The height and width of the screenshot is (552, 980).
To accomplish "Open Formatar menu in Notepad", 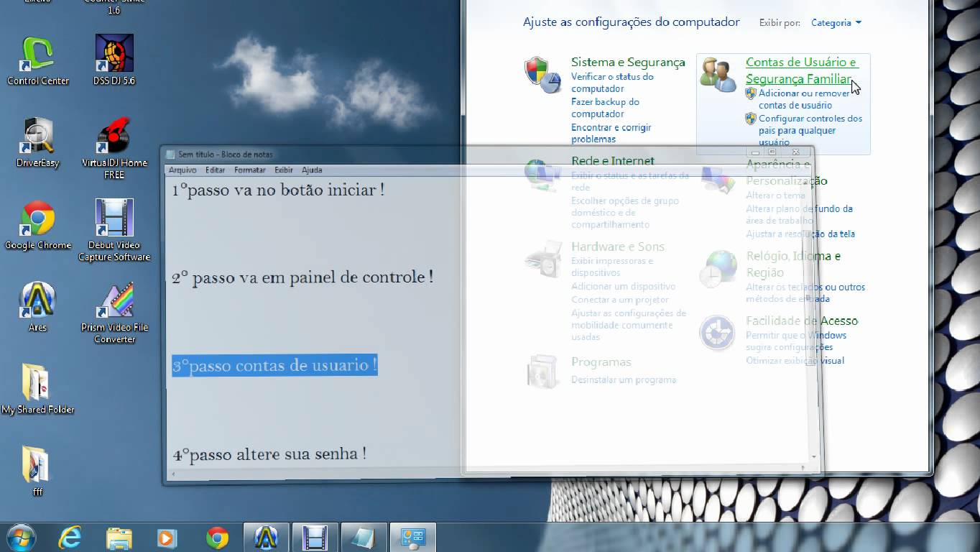I will tap(250, 170).
